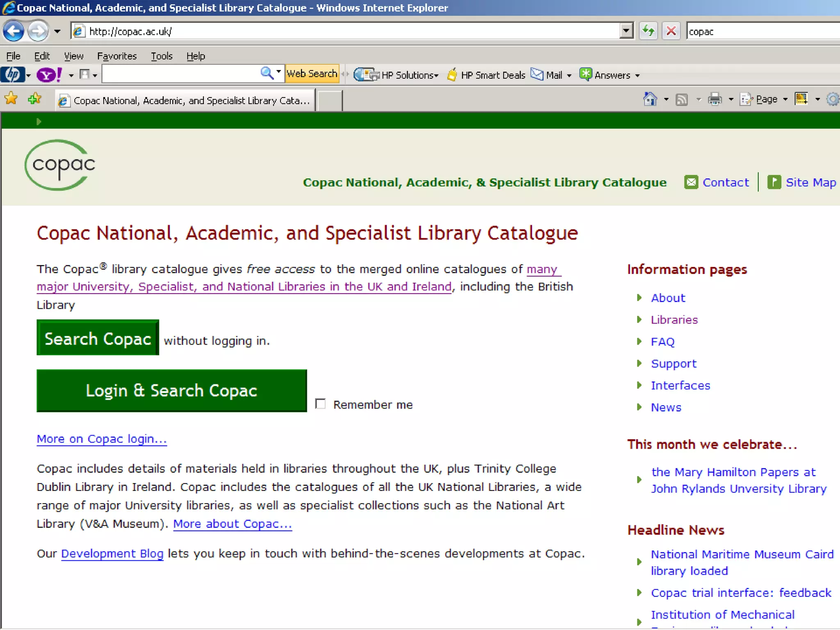
Task: Click the Home page icon
Action: point(650,99)
